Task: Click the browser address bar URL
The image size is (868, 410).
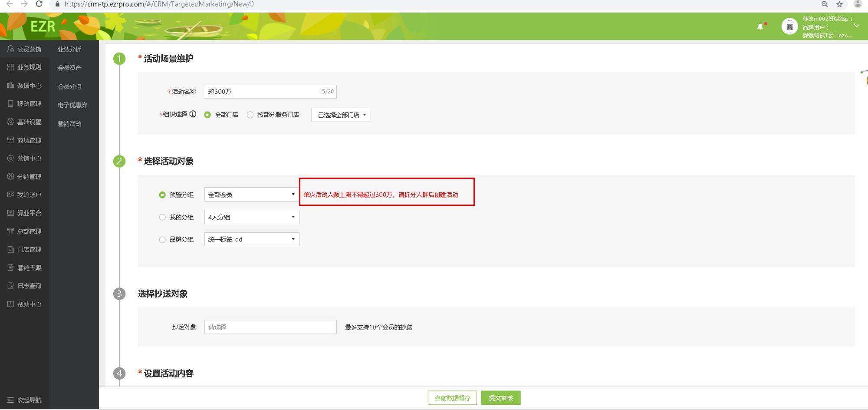Action: point(159,4)
